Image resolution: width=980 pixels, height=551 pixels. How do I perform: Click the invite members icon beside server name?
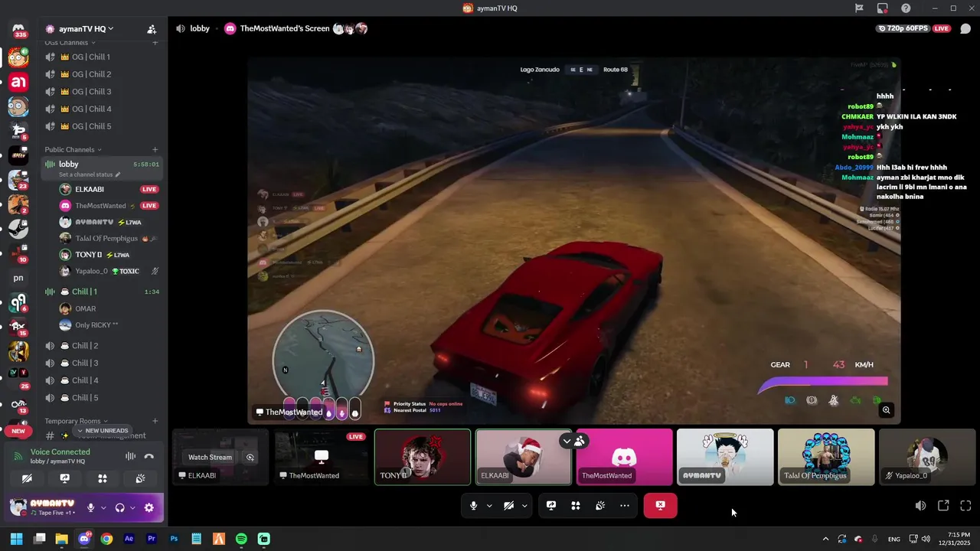click(x=152, y=29)
